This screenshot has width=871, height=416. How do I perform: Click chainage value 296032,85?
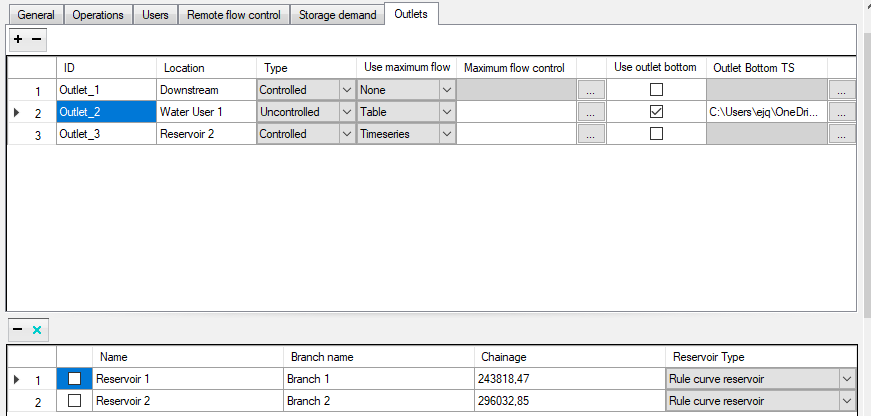(570, 400)
